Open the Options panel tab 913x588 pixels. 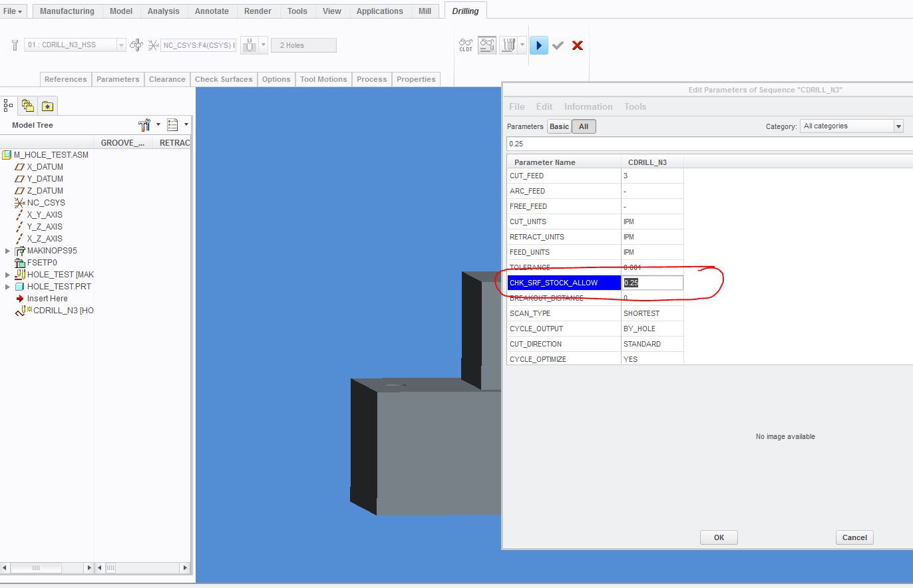(276, 79)
